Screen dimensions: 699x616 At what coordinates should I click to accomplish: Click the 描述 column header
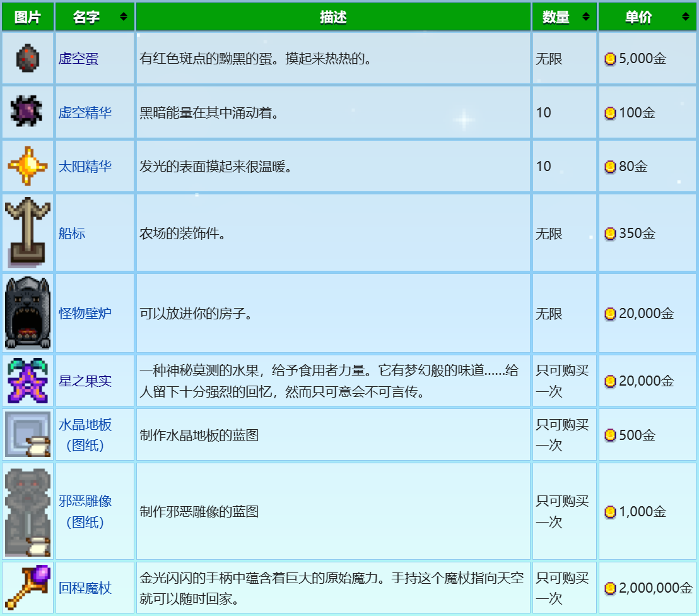[x=333, y=17]
